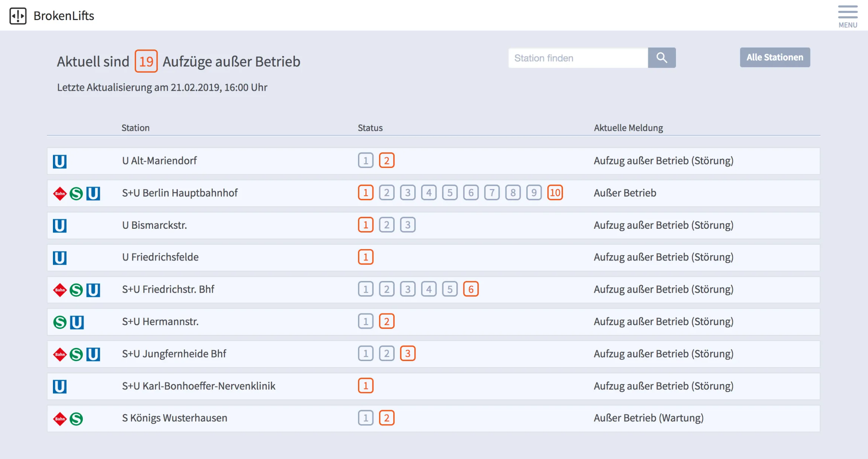Click the orange counter showing 19
Viewport: 868px width, 459px height.
pyautogui.click(x=146, y=61)
